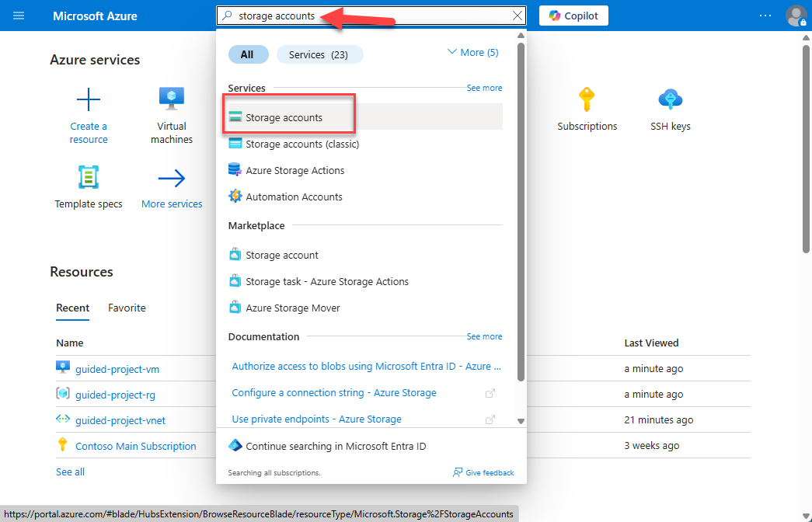Switch to the Favorite tab

(x=127, y=308)
